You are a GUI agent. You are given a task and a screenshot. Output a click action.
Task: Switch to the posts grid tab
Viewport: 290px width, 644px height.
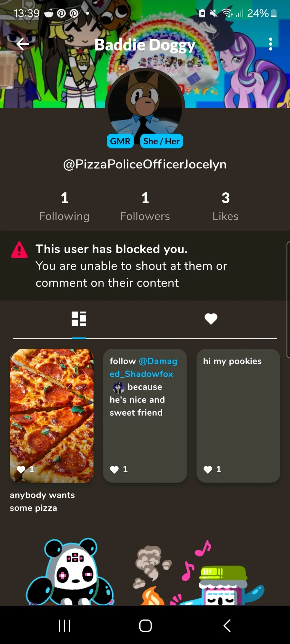click(x=79, y=319)
